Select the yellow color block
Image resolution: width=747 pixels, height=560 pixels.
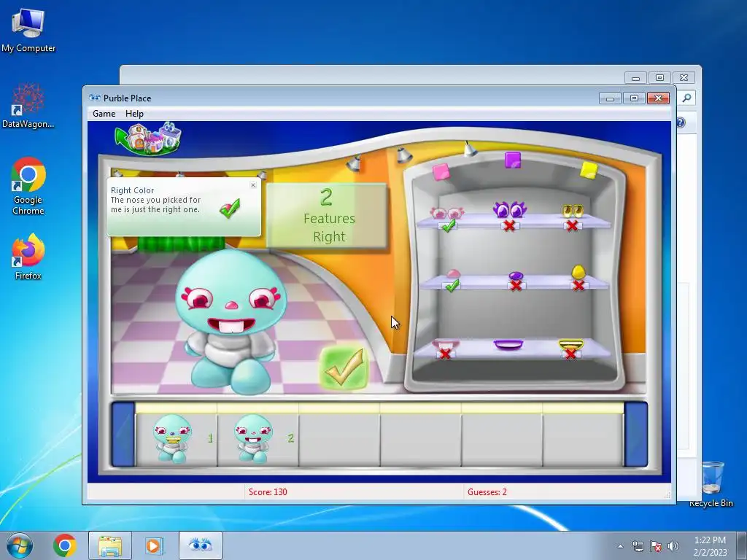[589, 170]
